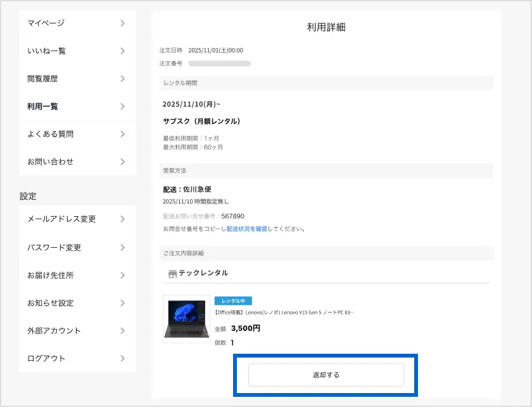Click the 返却する button

pyautogui.click(x=326, y=375)
